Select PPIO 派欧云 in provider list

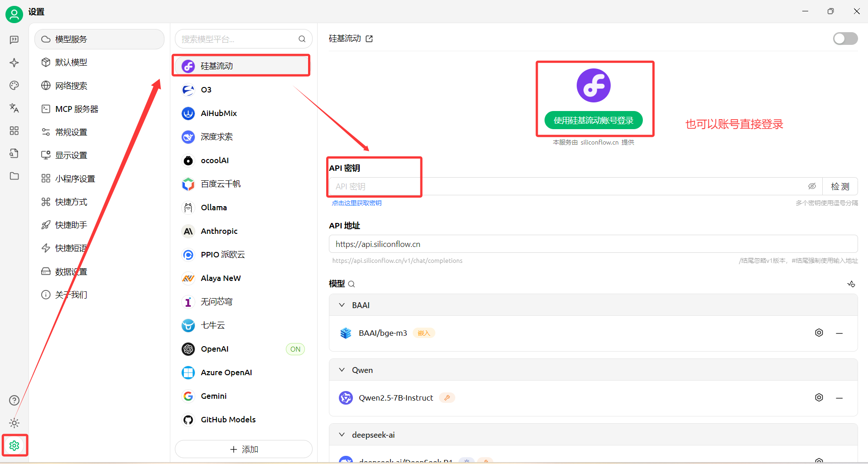(244, 255)
